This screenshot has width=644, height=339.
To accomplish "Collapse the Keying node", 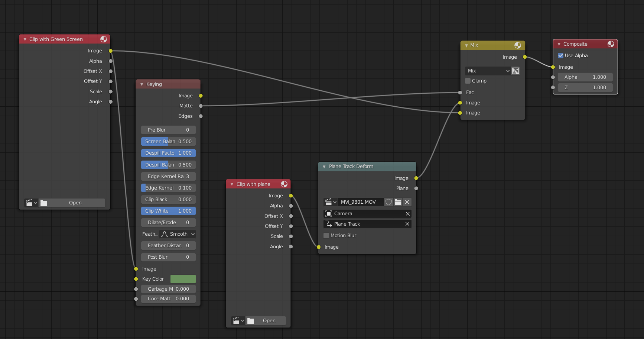I will [142, 84].
